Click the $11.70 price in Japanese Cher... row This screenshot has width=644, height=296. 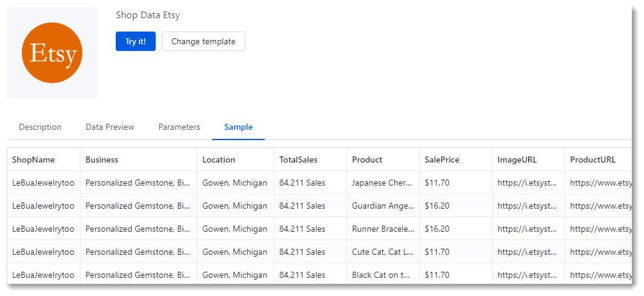pos(437,183)
